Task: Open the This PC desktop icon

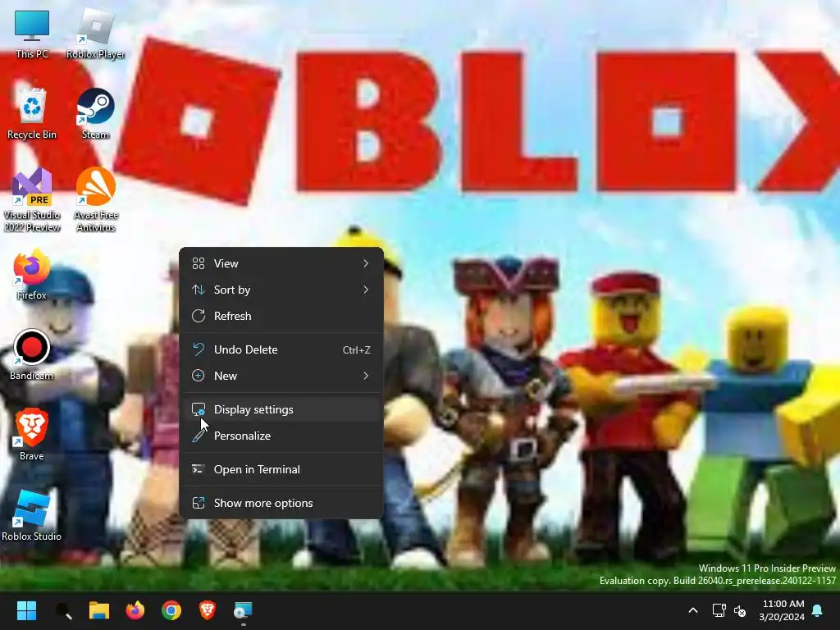Action: (x=32, y=33)
